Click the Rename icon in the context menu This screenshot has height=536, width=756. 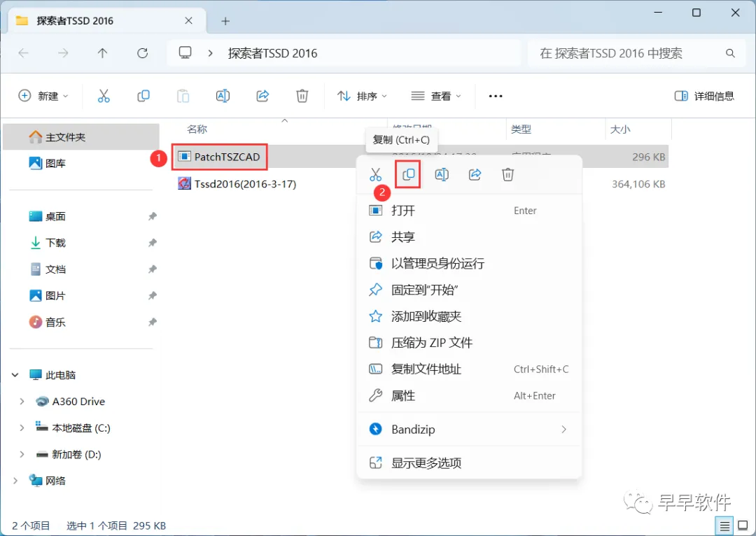point(442,174)
